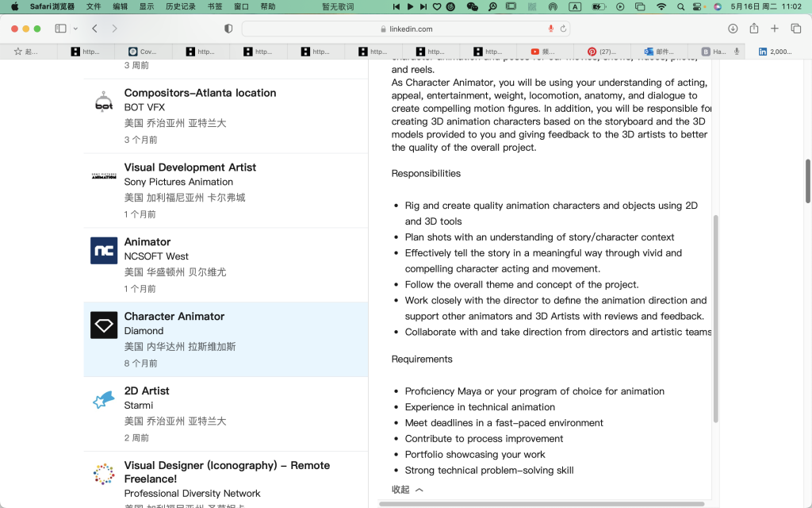
Task: Open the 书签 menu
Action: coord(215,6)
